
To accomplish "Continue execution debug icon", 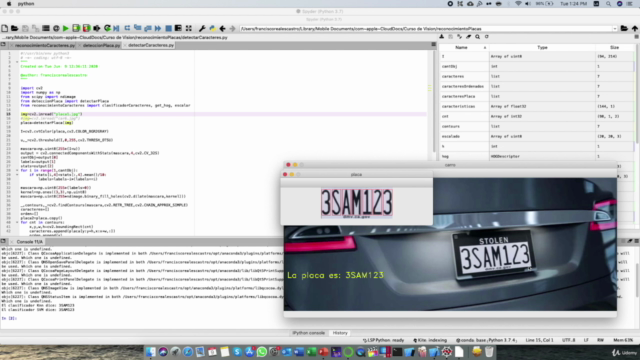I will [158, 29].
